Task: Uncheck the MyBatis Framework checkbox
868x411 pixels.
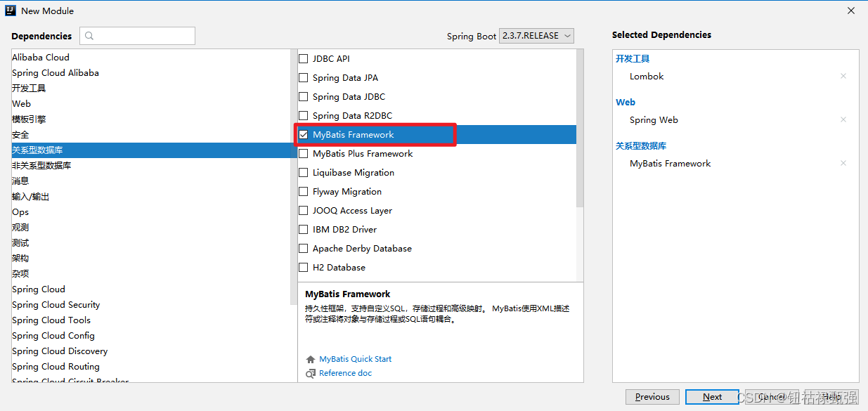Action: (304, 134)
